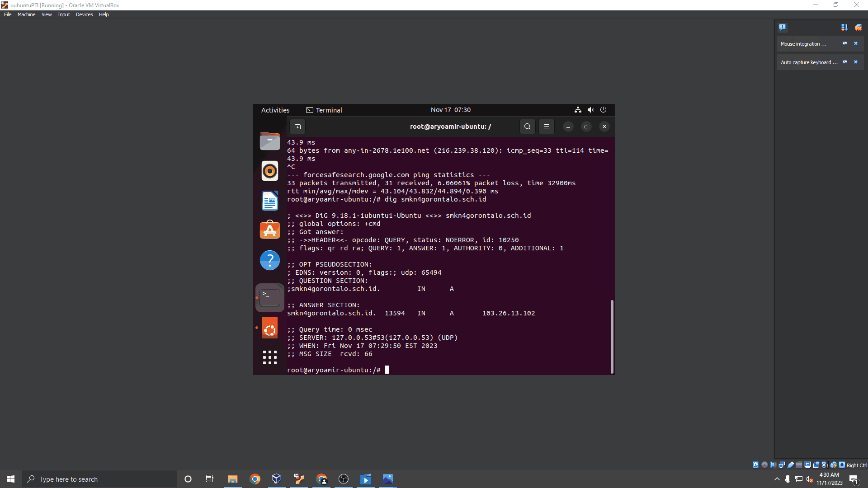
Task: Open the Machine menu
Action: pos(26,14)
